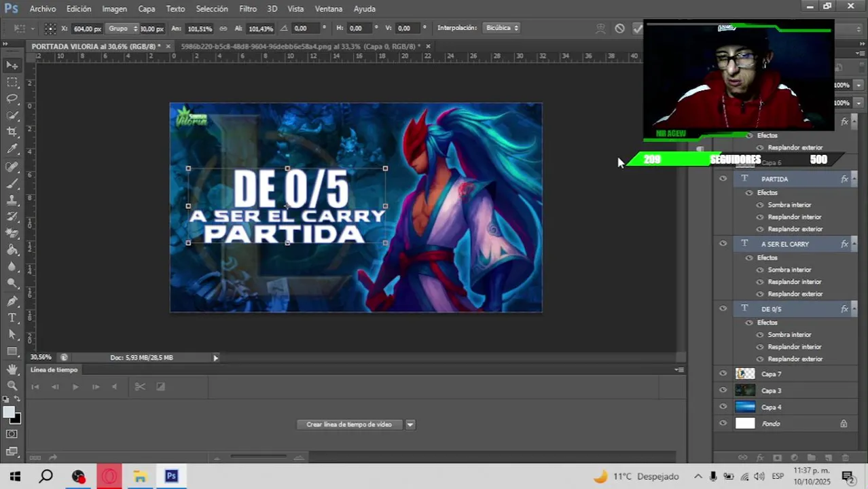Open the Edición menu

[x=79, y=9]
